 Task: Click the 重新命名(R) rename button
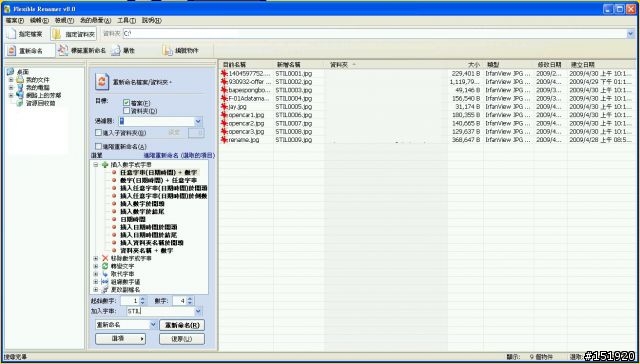point(182,325)
